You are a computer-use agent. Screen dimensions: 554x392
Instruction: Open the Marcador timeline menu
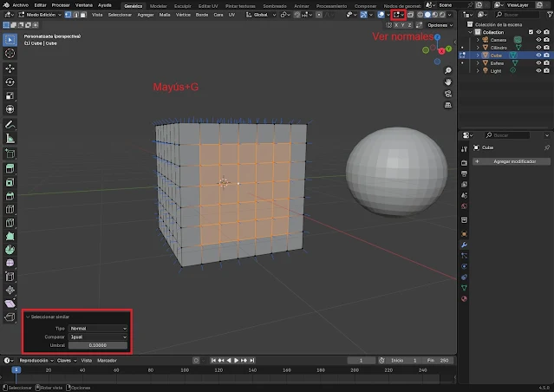(107, 361)
